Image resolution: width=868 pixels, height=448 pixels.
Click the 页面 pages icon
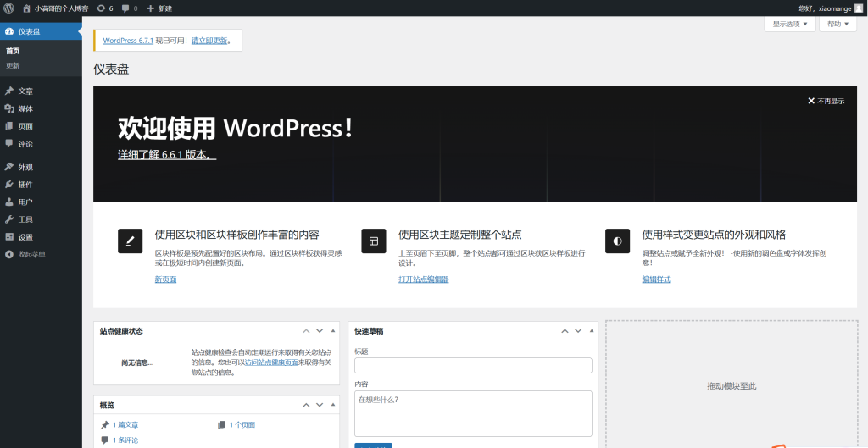tap(8, 126)
